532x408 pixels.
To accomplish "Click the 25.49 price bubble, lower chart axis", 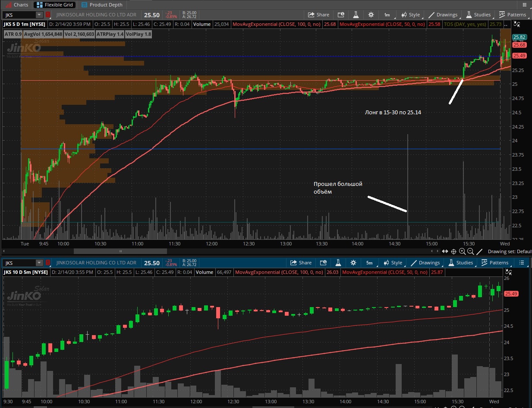I will click(x=511, y=294).
